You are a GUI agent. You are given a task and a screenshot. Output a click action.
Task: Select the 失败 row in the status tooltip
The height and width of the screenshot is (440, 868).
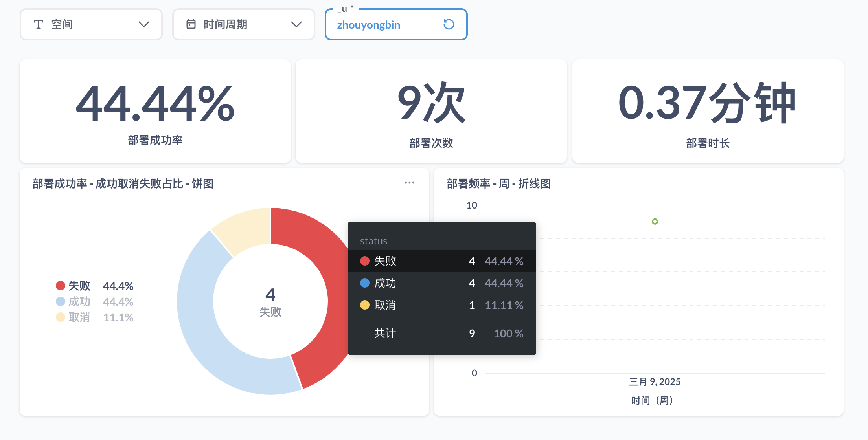tap(440, 260)
